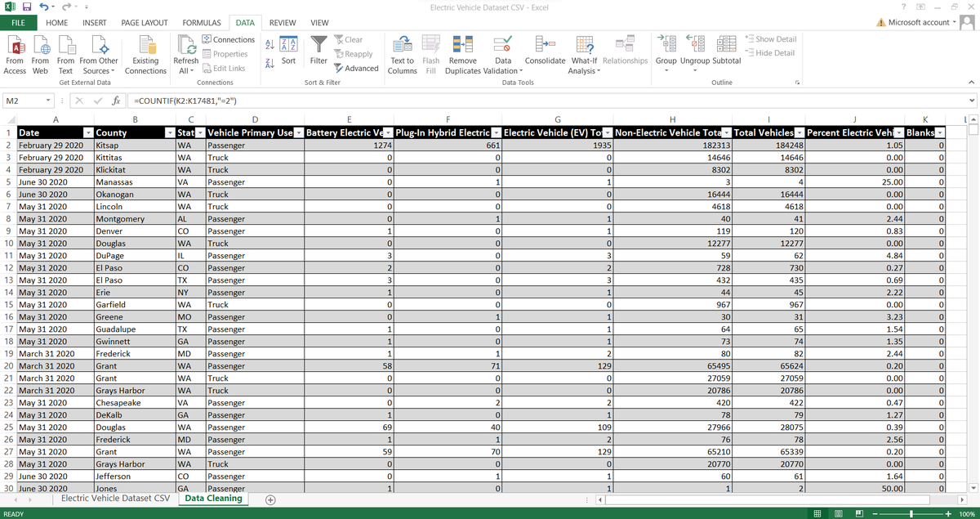
Task: Open the custom Sort dialog
Action: pyautogui.click(x=288, y=49)
